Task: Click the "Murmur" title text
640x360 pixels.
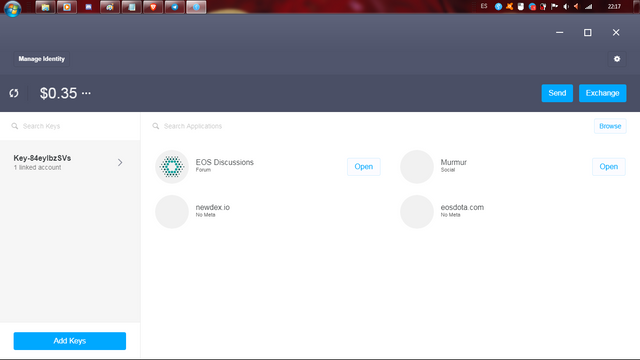Action: [453, 162]
